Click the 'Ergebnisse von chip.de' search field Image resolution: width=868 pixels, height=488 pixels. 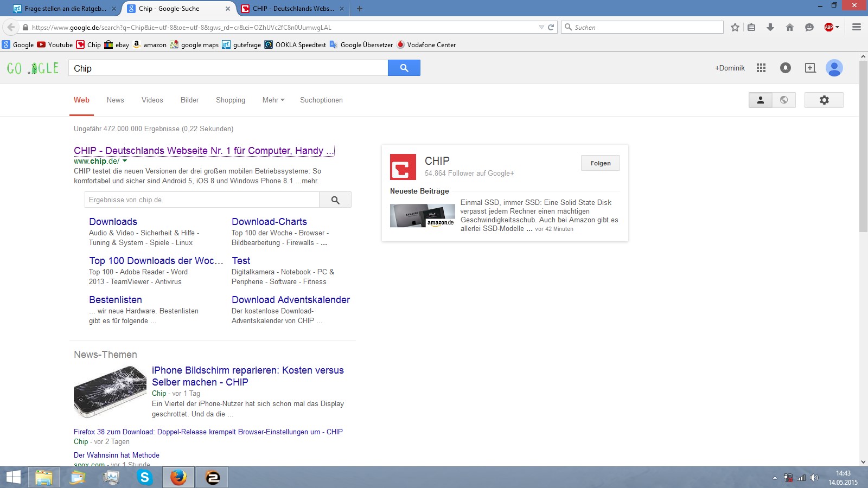202,200
